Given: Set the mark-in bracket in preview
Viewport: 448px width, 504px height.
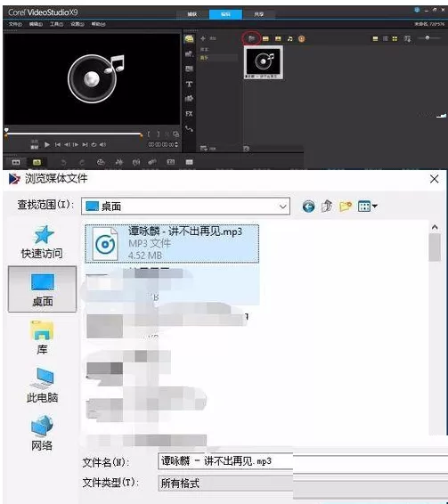Looking at the screenshot, I should click(149, 134).
